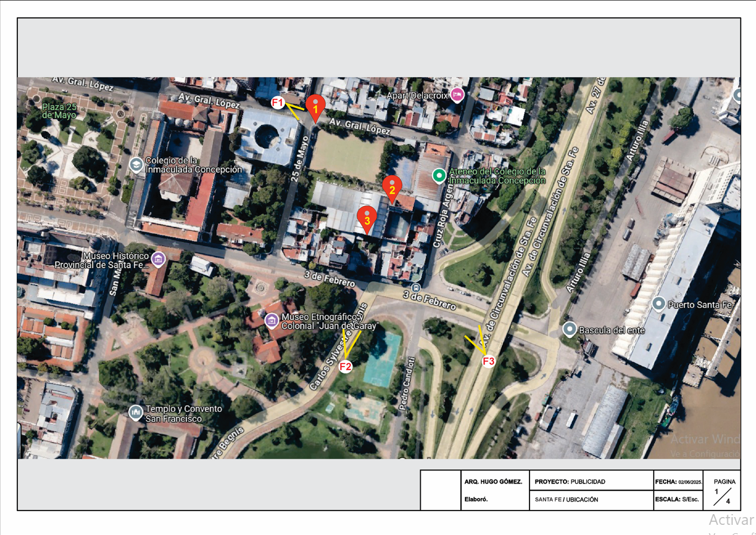The image size is (756, 535).
Task: Select red map pin number 2
Action: 392,189
